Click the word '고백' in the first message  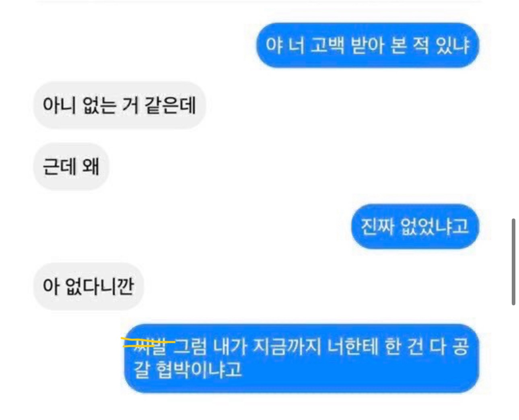tap(327, 45)
